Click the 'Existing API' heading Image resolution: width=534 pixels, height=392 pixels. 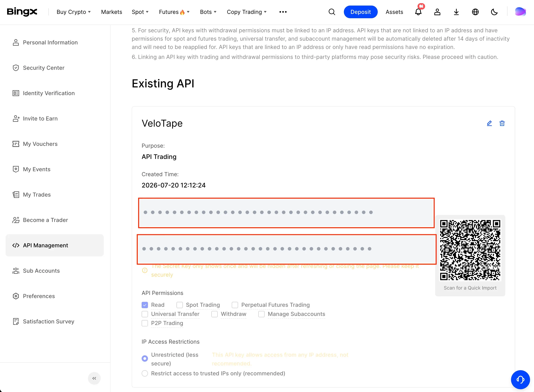[x=163, y=83]
